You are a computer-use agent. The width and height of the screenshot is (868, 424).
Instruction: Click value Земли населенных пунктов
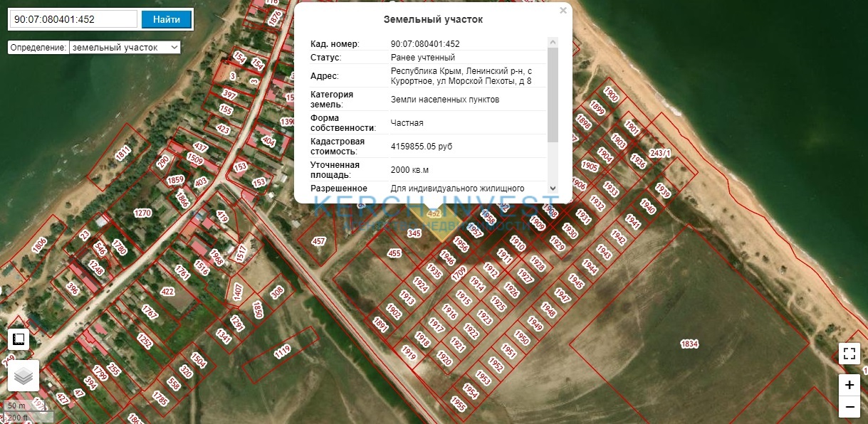point(445,100)
